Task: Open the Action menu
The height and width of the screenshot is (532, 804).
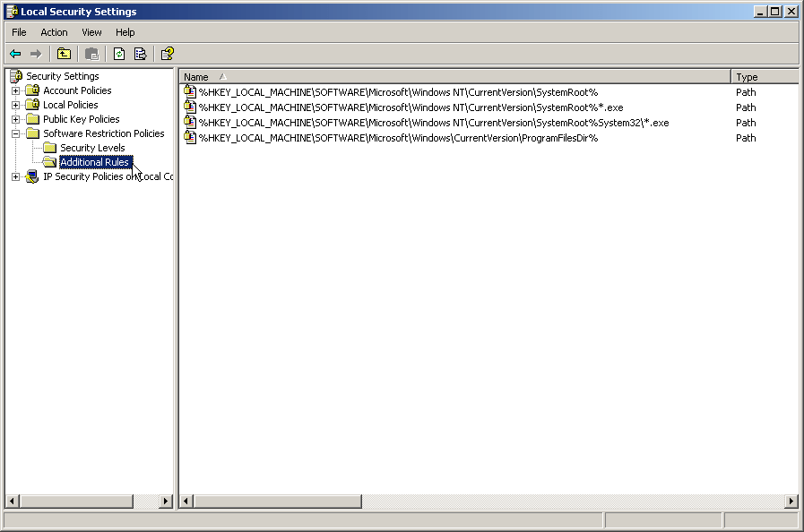Action: [54, 32]
